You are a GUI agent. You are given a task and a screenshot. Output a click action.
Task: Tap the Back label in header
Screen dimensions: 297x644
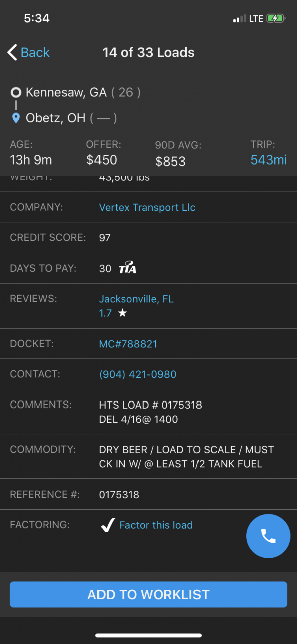pyautogui.click(x=35, y=52)
